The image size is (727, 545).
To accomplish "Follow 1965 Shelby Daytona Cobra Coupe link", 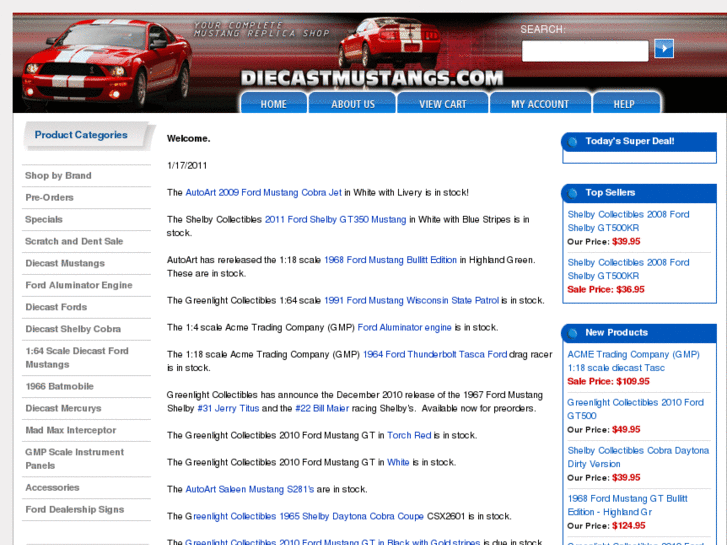I will coord(308,516).
